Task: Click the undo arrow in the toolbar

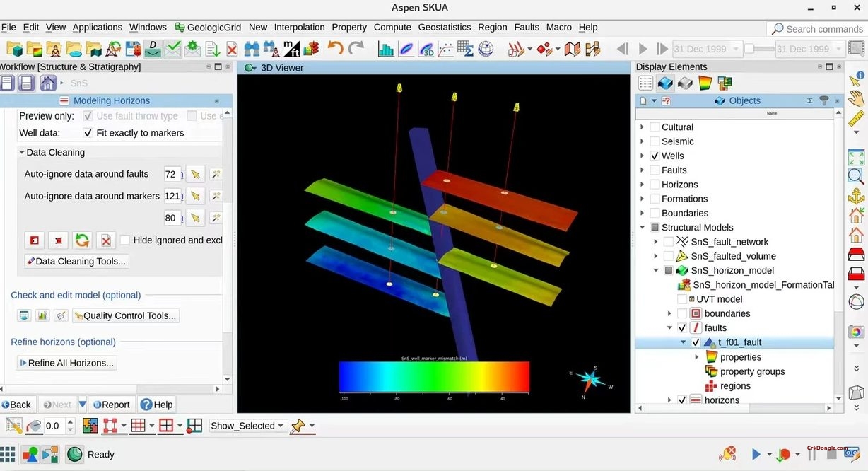Action: 335,49
